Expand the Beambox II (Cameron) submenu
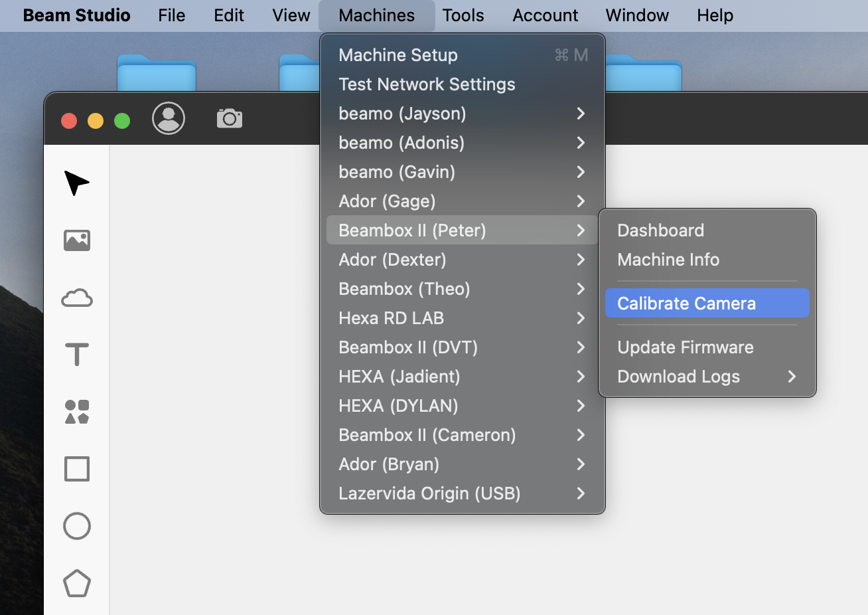868x615 pixels. pyautogui.click(x=463, y=435)
